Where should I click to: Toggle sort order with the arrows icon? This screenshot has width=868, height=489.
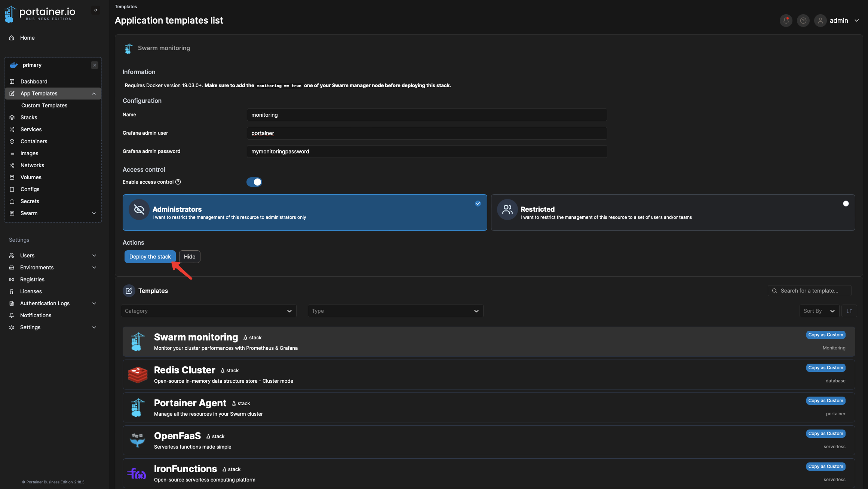point(849,311)
